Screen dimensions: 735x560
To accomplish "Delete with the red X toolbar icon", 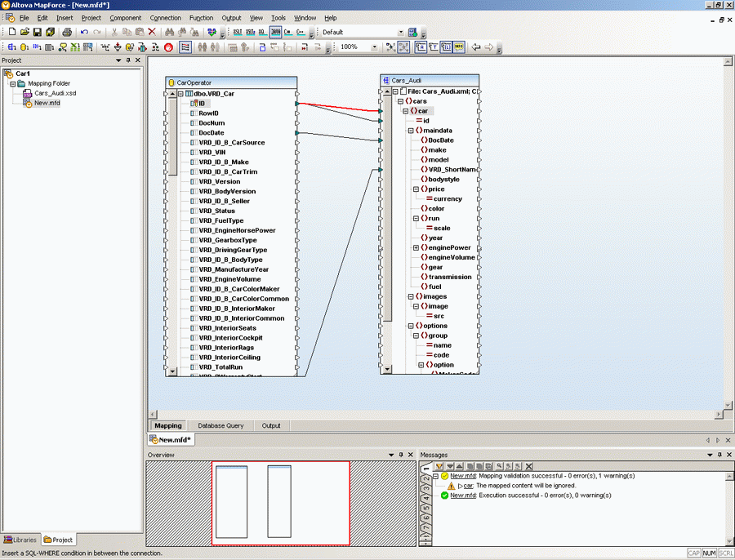I will [x=152, y=32].
